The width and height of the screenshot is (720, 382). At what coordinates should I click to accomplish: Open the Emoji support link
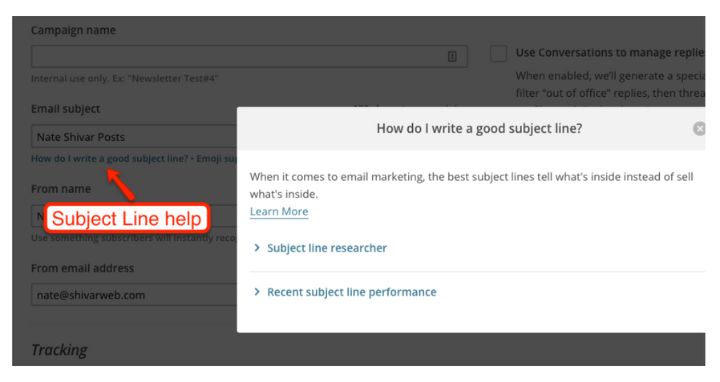pos(217,159)
